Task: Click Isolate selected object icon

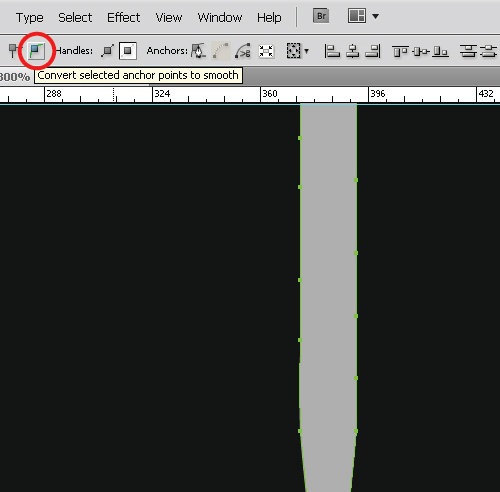Action: pyautogui.click(x=266, y=51)
